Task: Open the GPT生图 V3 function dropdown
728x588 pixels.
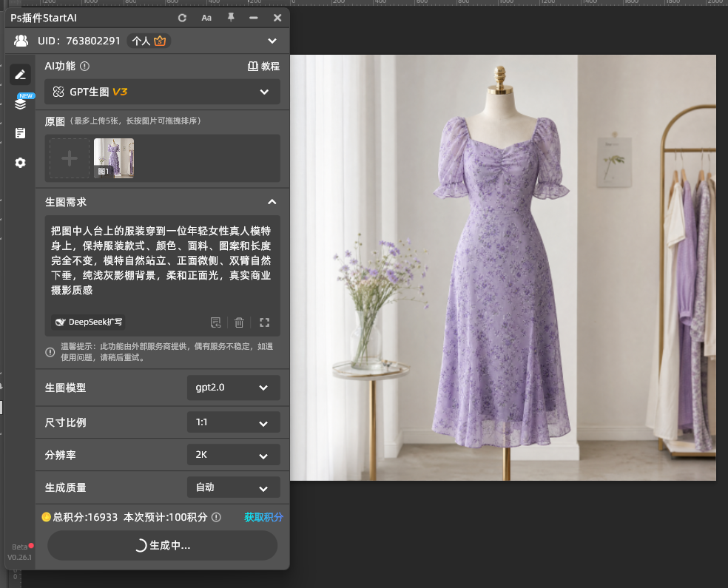Action: [x=163, y=92]
